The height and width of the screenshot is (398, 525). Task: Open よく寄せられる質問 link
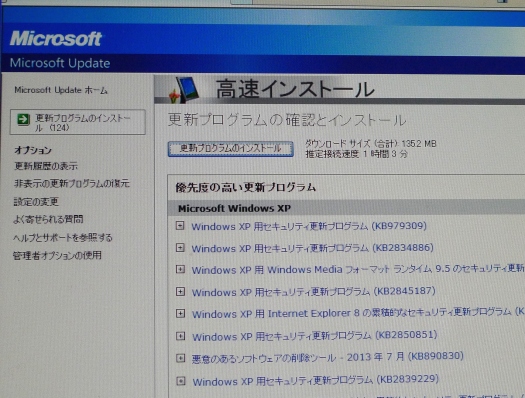[48, 219]
